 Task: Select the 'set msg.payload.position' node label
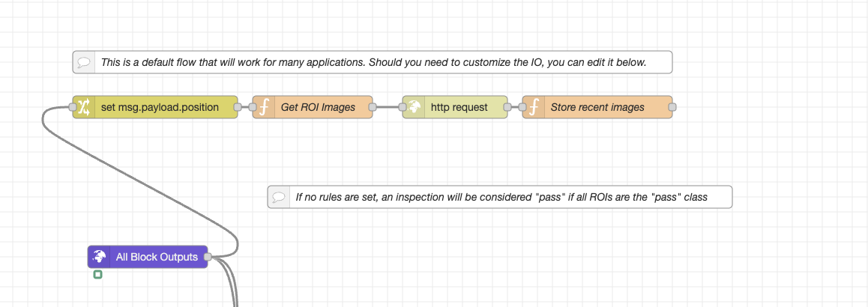pyautogui.click(x=160, y=107)
